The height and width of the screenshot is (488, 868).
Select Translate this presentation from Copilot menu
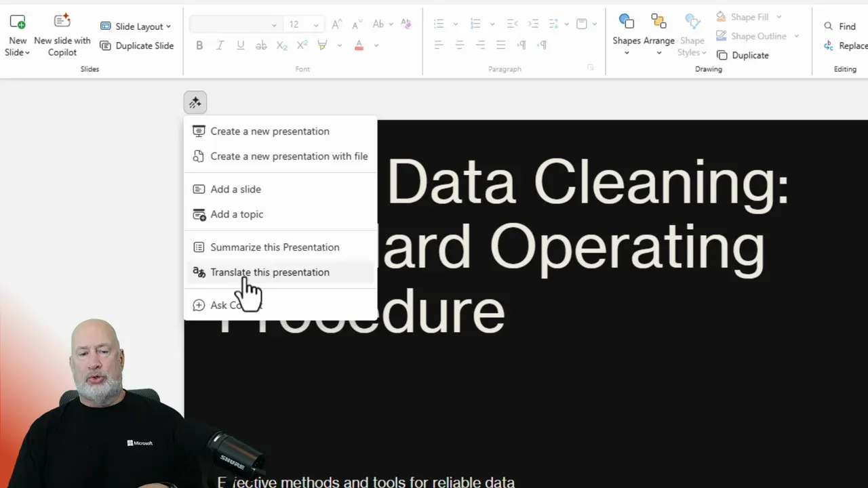pos(270,272)
